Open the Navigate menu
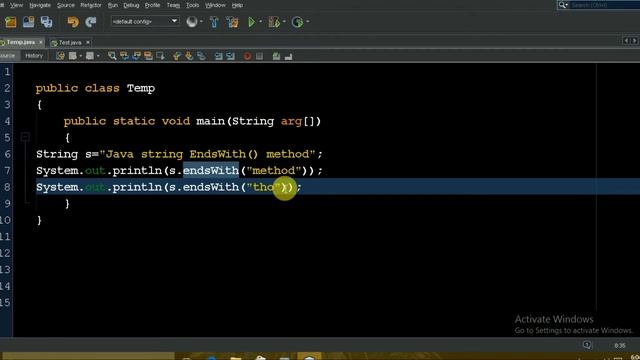This screenshot has width=640, height=360. click(40, 5)
